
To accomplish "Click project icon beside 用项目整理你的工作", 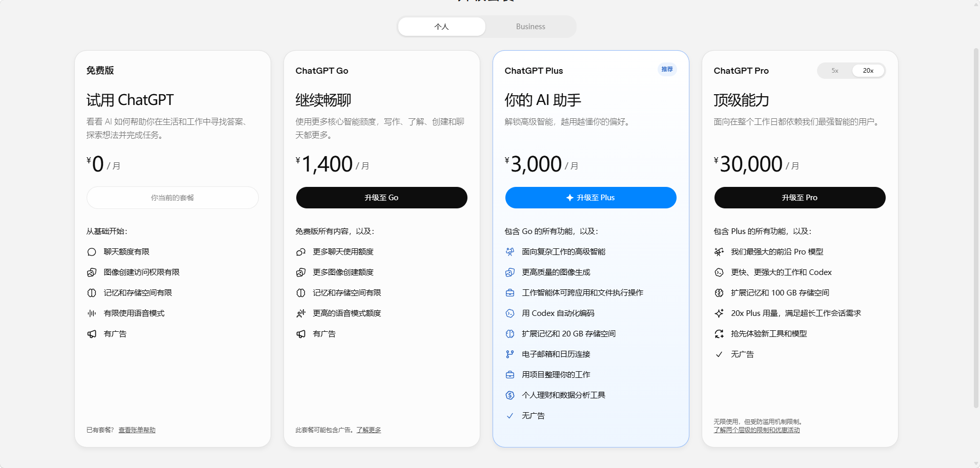I will click(x=510, y=375).
